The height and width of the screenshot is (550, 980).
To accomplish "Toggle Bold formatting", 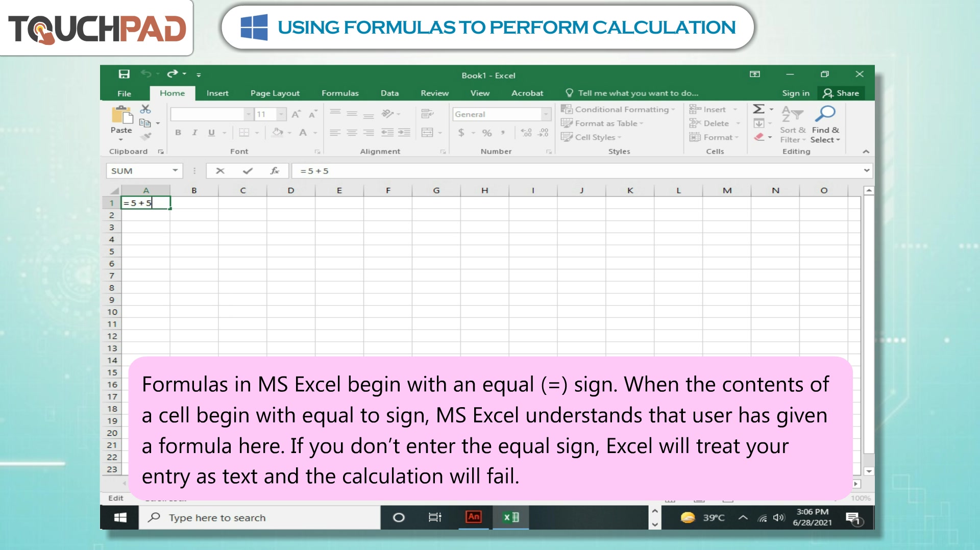I will click(178, 133).
